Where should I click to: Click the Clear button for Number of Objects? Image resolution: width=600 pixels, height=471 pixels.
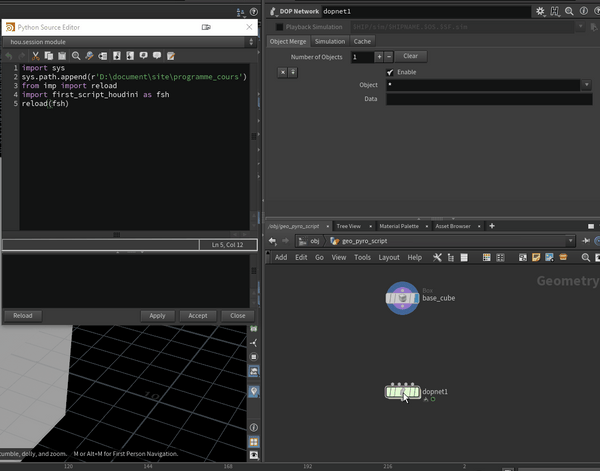pos(411,56)
